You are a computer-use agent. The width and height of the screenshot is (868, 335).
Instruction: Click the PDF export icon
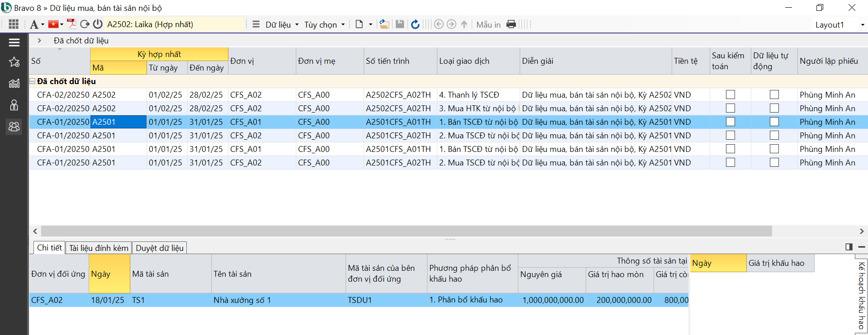[71, 24]
